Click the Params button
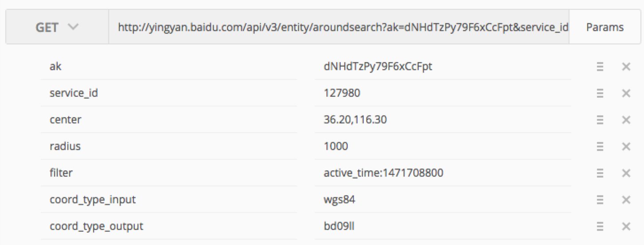The height and width of the screenshot is (245, 644). (x=605, y=28)
